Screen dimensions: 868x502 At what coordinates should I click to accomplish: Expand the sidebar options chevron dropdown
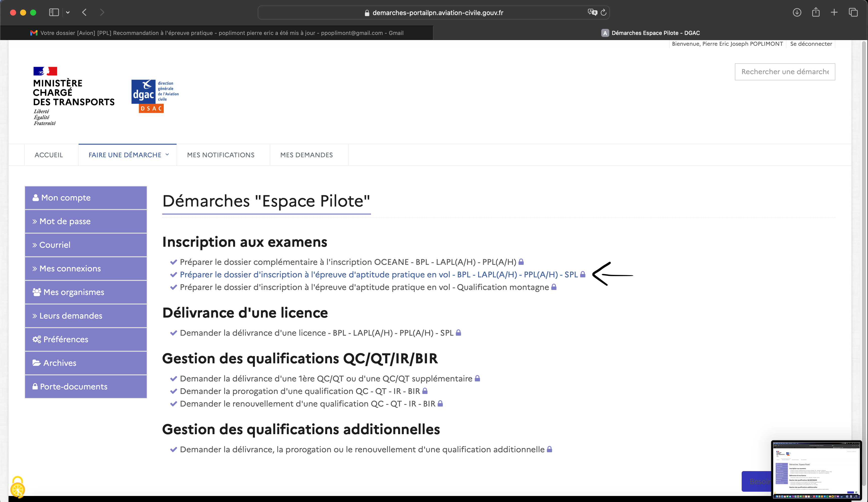[x=68, y=12]
